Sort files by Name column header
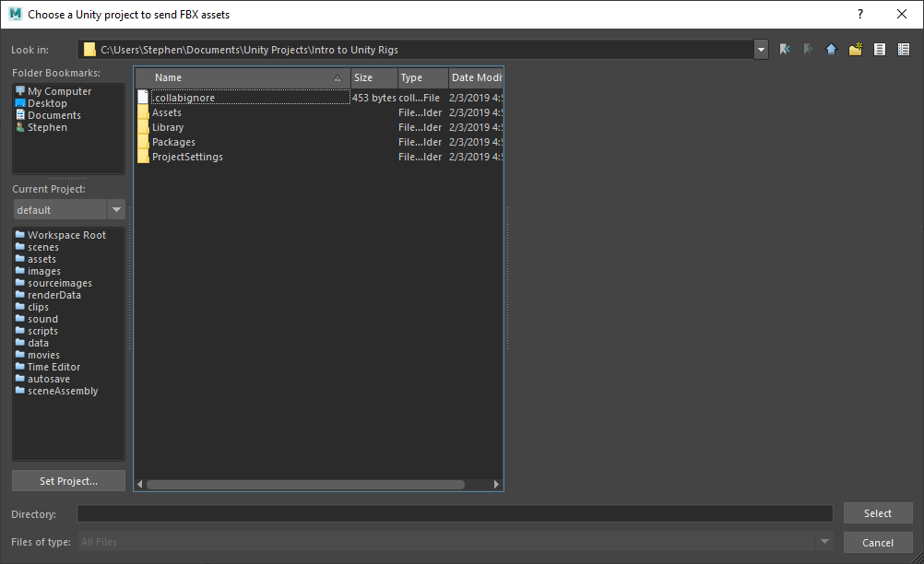This screenshot has width=924, height=564. point(244,78)
